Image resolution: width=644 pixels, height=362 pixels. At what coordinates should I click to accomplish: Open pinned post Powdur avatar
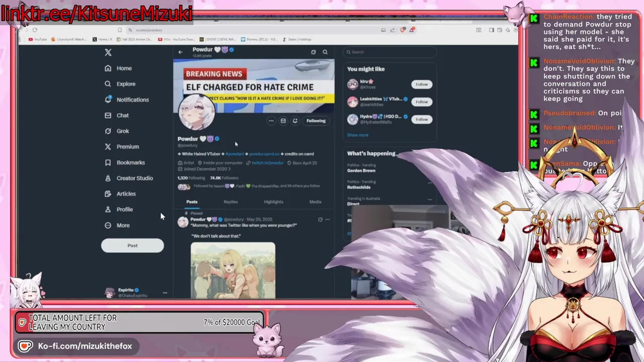[183, 222]
